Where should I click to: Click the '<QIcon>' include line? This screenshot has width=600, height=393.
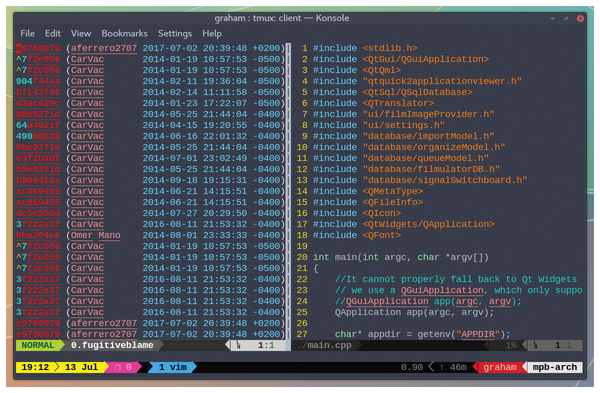click(x=357, y=213)
